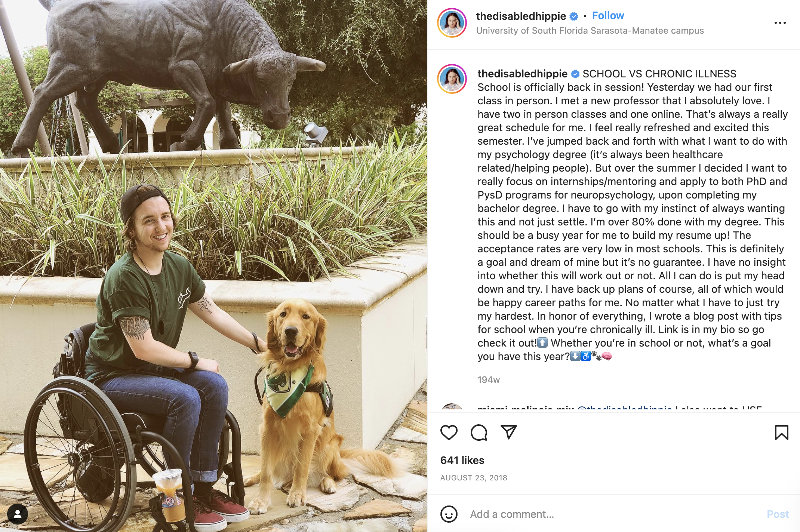Open the three-dot more options menu
Image resolution: width=800 pixels, height=532 pixels.
coord(780,23)
